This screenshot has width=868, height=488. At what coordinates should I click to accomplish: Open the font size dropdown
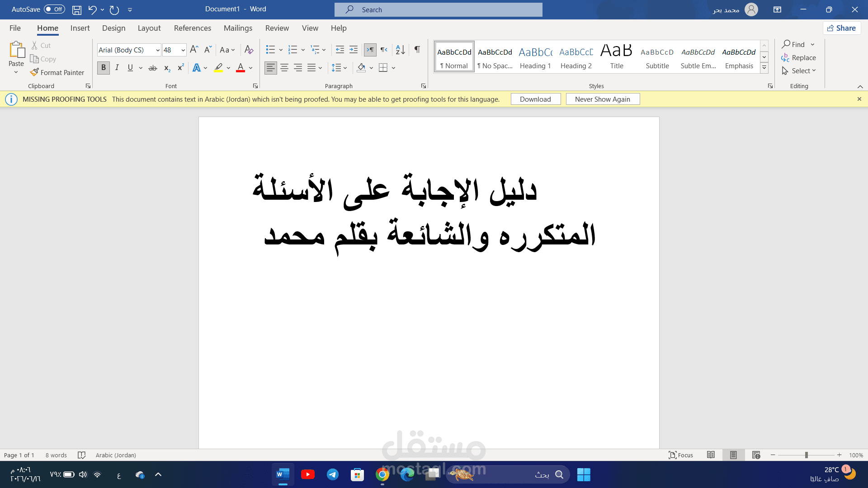point(183,50)
